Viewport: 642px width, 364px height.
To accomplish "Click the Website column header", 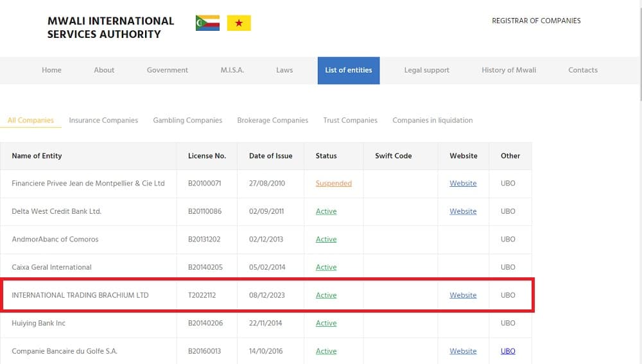I will tap(464, 155).
